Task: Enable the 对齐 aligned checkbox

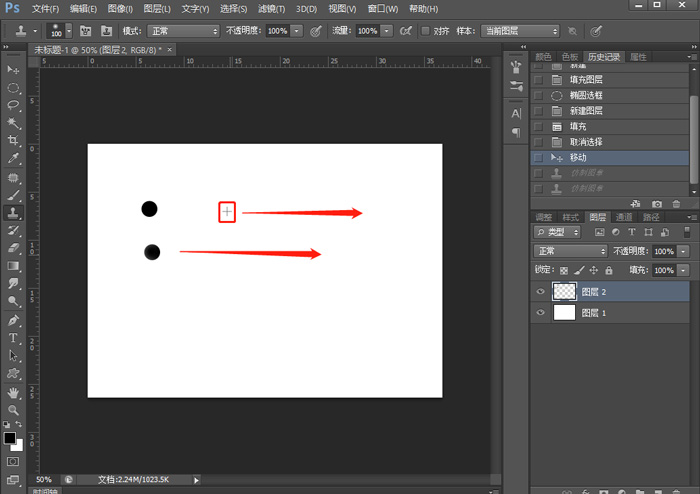Action: 425,31
